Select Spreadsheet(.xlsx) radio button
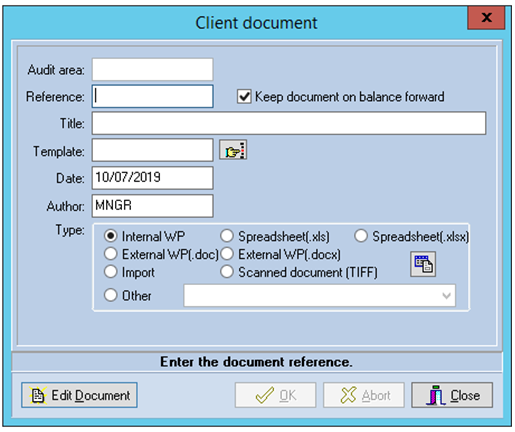Screen dimensions: 515x432 coord(361,236)
